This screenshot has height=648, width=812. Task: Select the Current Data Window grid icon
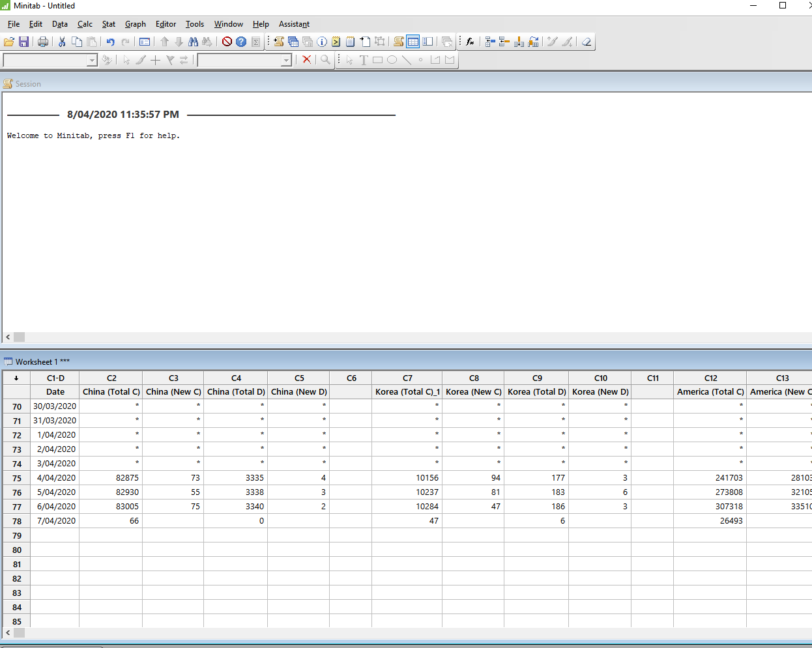click(x=413, y=42)
